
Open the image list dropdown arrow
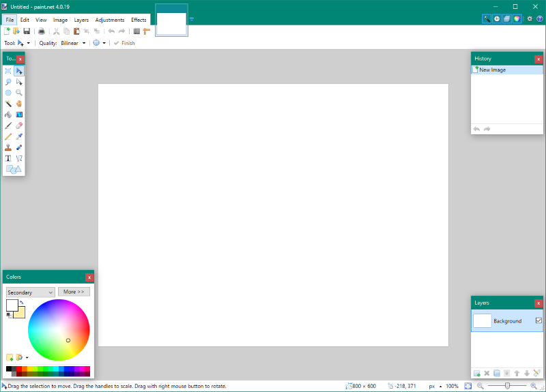tap(192, 20)
